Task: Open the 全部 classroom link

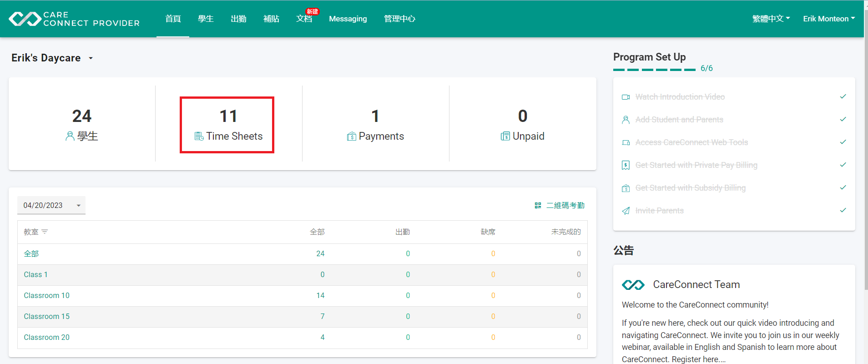Action: (31, 254)
